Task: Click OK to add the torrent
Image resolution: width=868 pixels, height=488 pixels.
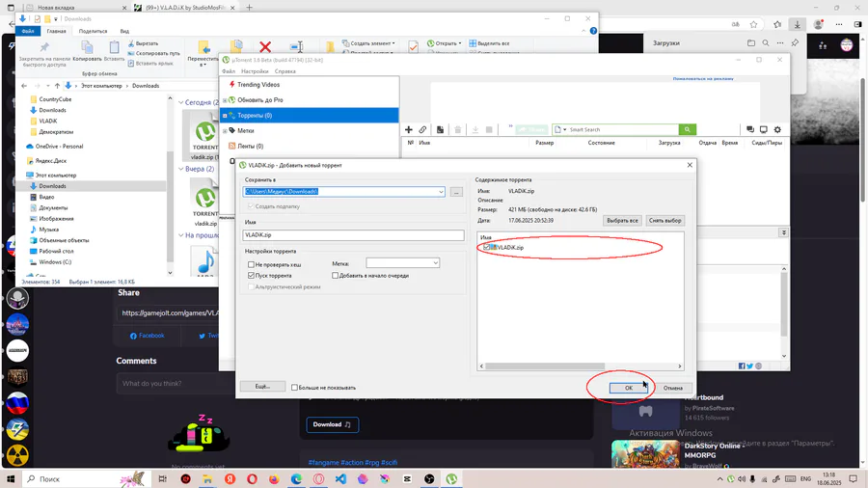Action: 628,388
